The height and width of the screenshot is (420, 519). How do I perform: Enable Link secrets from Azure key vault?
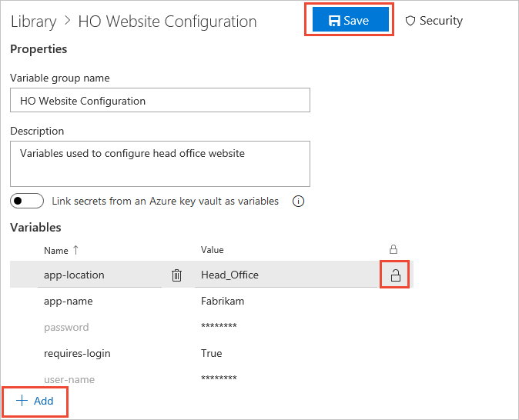point(27,201)
